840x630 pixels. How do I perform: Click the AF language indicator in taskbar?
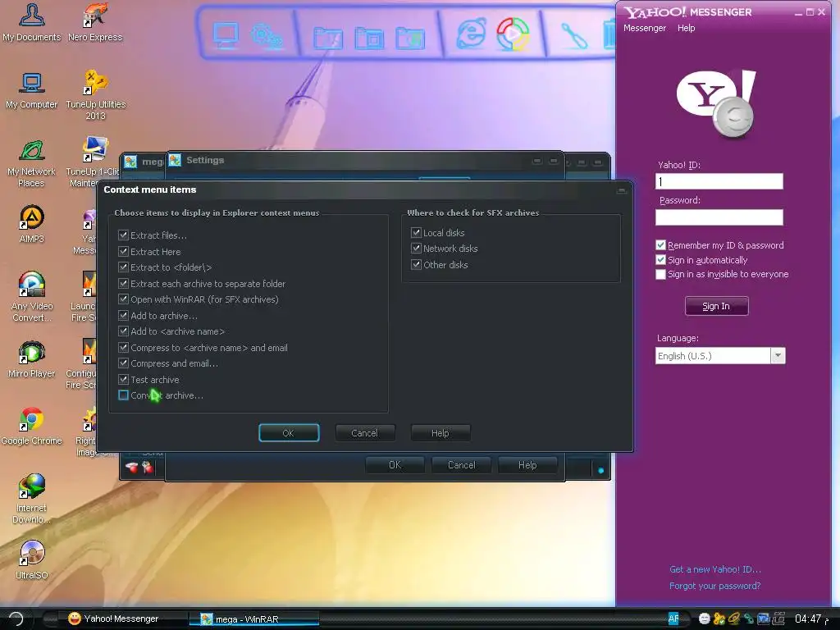tap(673, 619)
